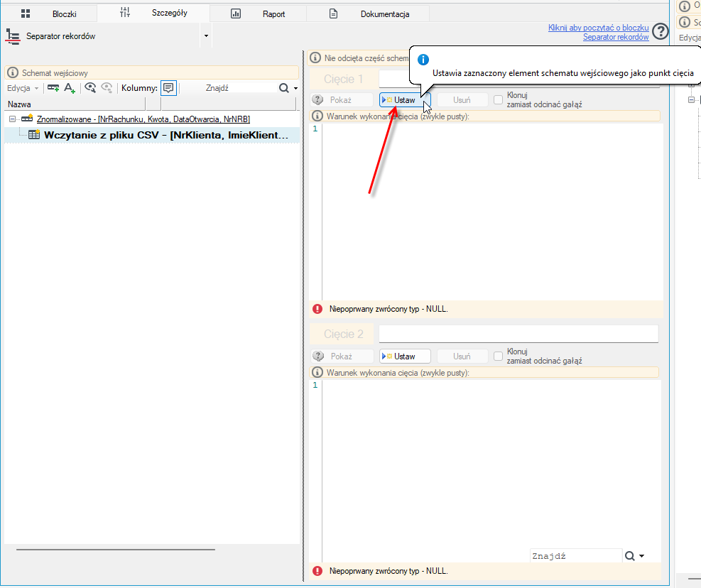
Task: Click the red error icon under Cięcie 2 editor
Action: [x=317, y=571]
